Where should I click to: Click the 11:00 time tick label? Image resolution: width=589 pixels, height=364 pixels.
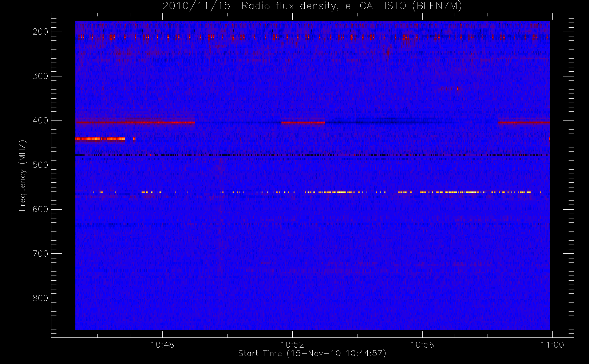(x=552, y=345)
